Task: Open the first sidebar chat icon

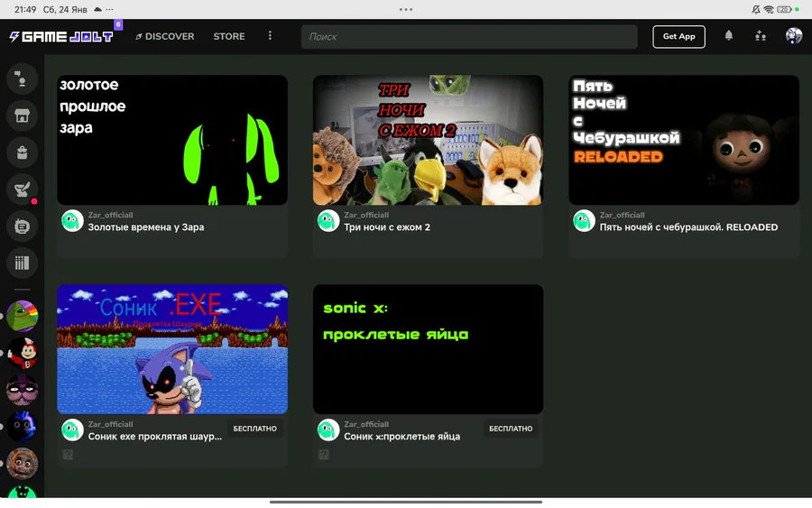Action: [x=22, y=79]
